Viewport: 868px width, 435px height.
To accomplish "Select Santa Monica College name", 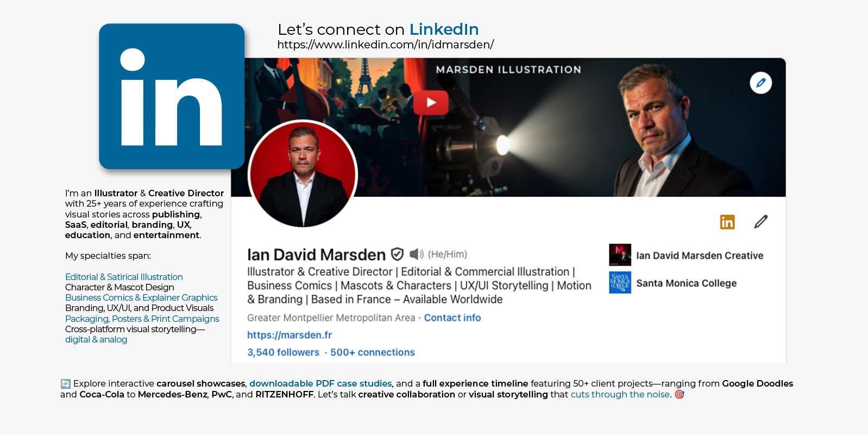I will (687, 283).
